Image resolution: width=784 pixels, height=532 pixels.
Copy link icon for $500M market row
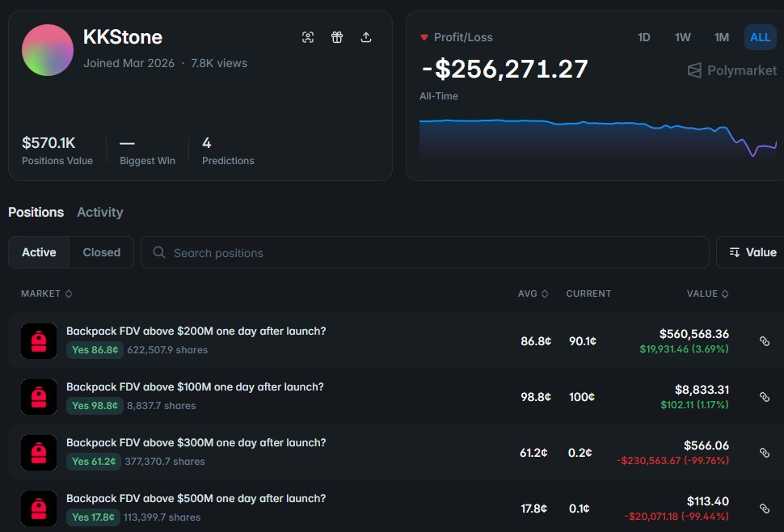click(765, 509)
